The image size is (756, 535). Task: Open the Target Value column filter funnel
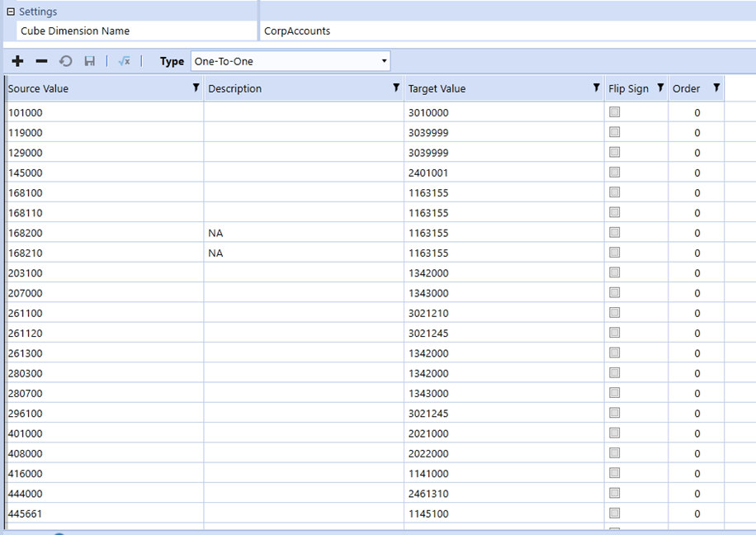coord(596,88)
